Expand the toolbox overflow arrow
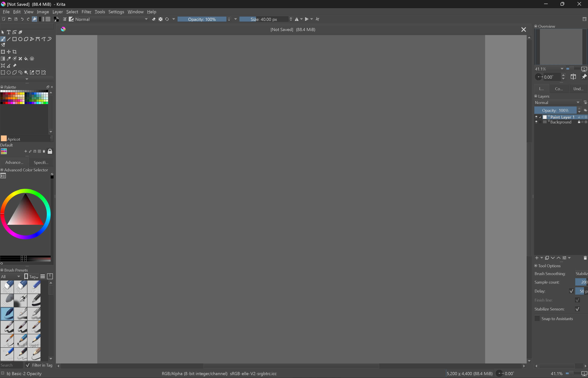This screenshot has width=588, height=378. point(27,79)
